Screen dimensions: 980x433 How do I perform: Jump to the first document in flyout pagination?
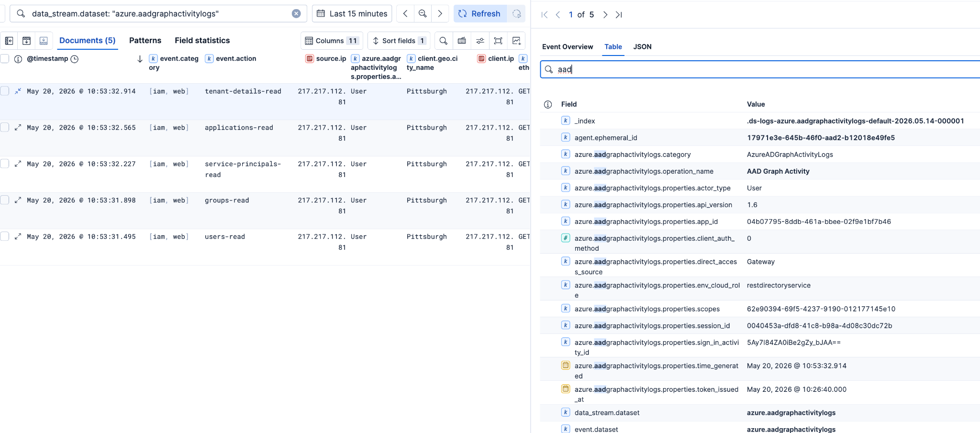tap(544, 15)
